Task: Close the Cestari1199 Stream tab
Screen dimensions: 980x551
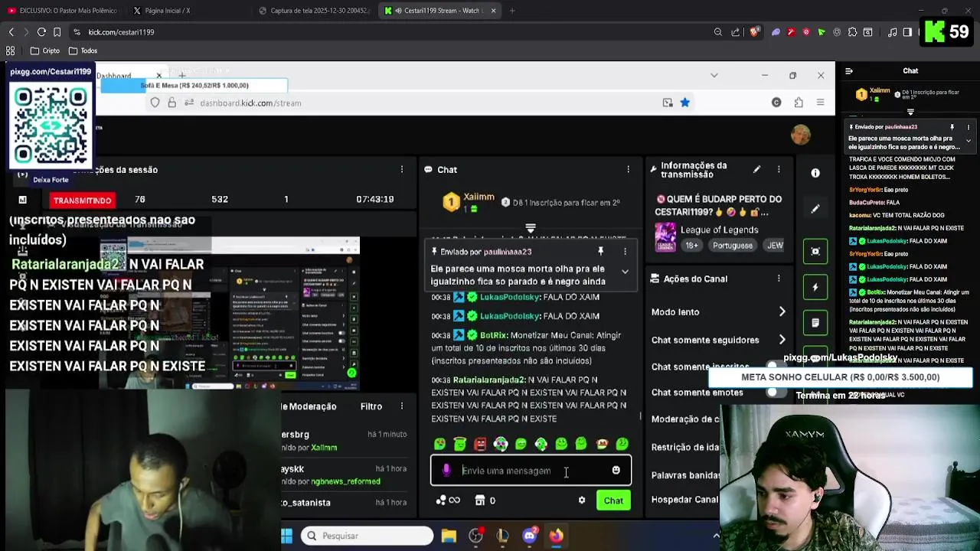Action: point(494,11)
